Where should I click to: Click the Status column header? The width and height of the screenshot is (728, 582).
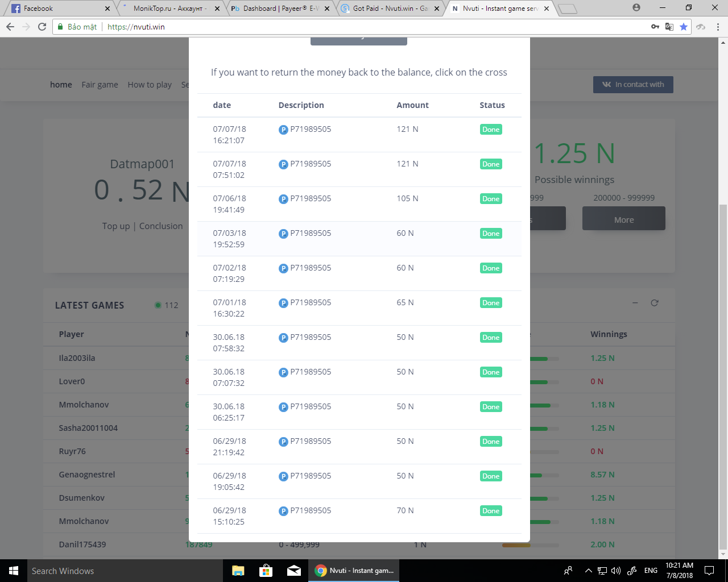point(492,105)
